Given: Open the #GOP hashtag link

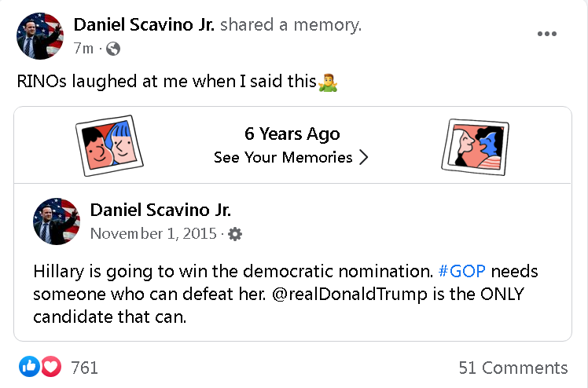Looking at the screenshot, I should pos(462,271).
